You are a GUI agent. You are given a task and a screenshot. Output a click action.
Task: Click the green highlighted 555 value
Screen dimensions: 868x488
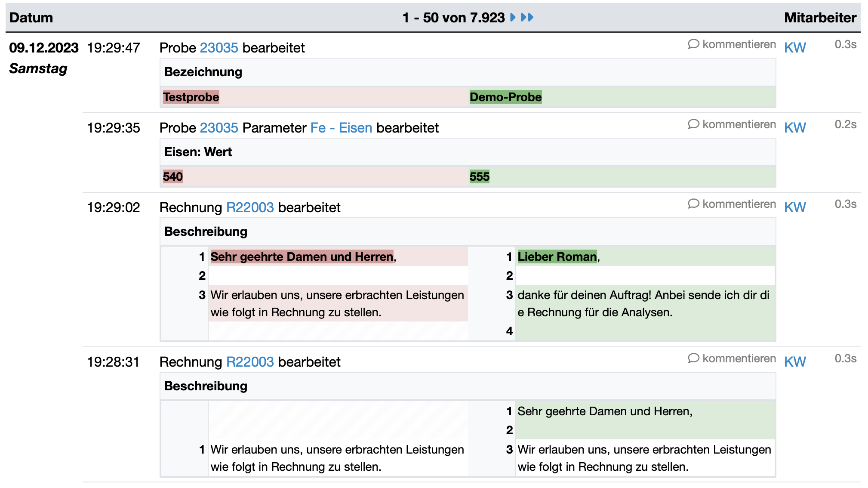[x=479, y=177]
